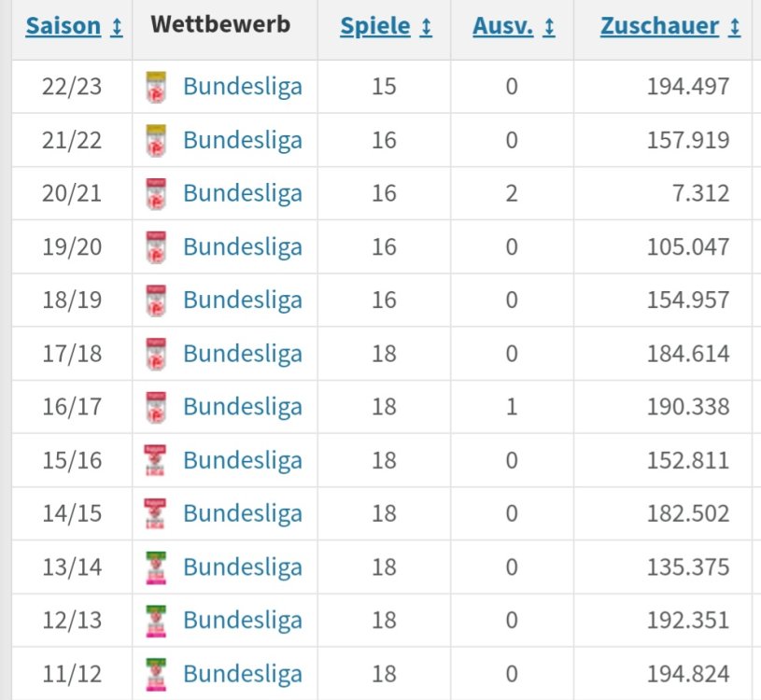Click Bundesliga logo icon in 13/14 row
This screenshot has width=761, height=700.
156,567
